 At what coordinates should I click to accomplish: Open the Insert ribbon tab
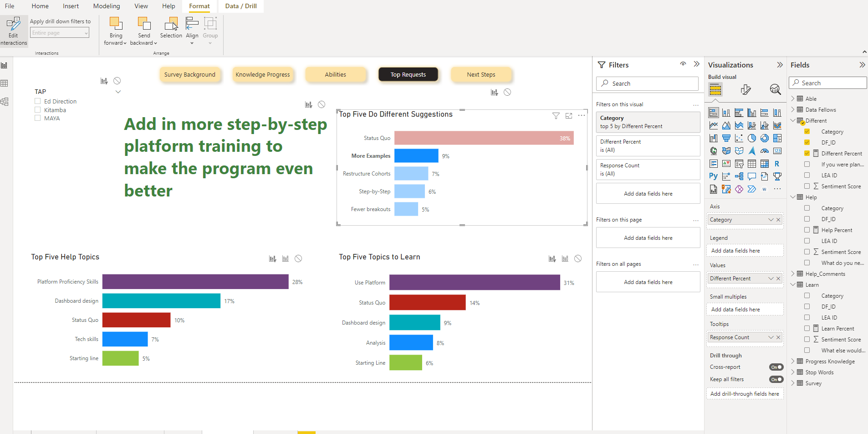click(x=71, y=6)
